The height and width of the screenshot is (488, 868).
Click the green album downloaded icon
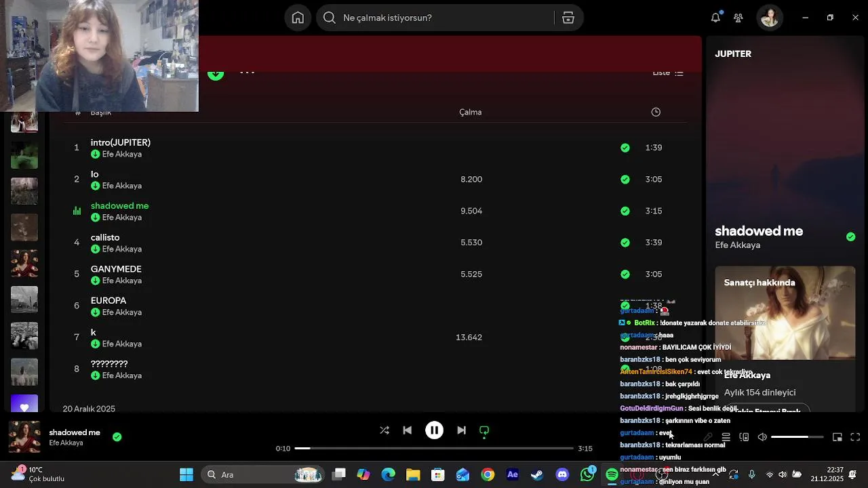pyautogui.click(x=216, y=74)
